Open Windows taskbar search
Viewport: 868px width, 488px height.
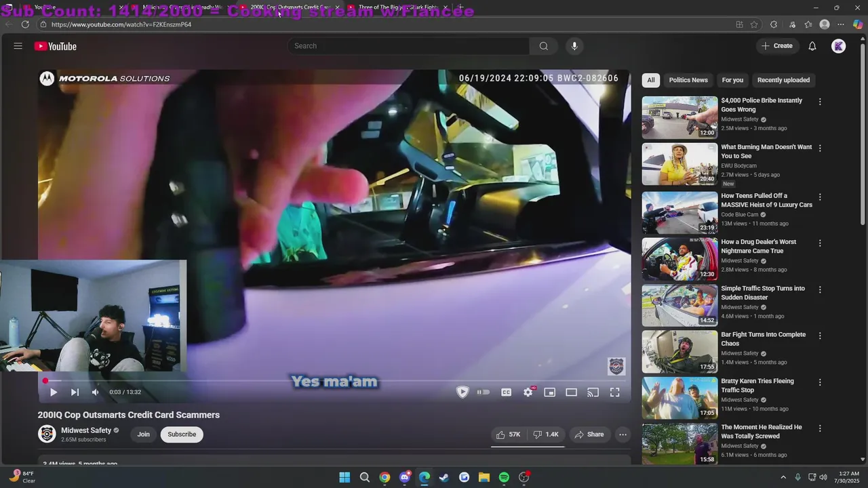364,477
